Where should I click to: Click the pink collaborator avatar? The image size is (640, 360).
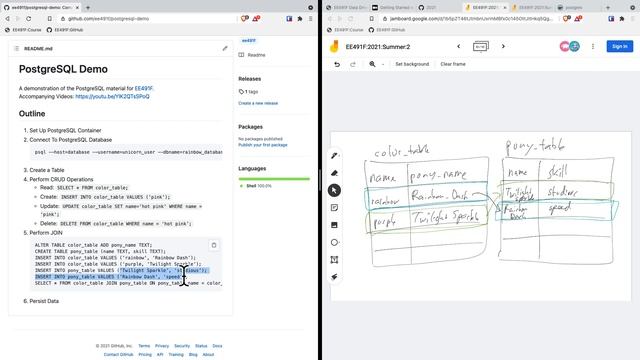click(x=564, y=47)
